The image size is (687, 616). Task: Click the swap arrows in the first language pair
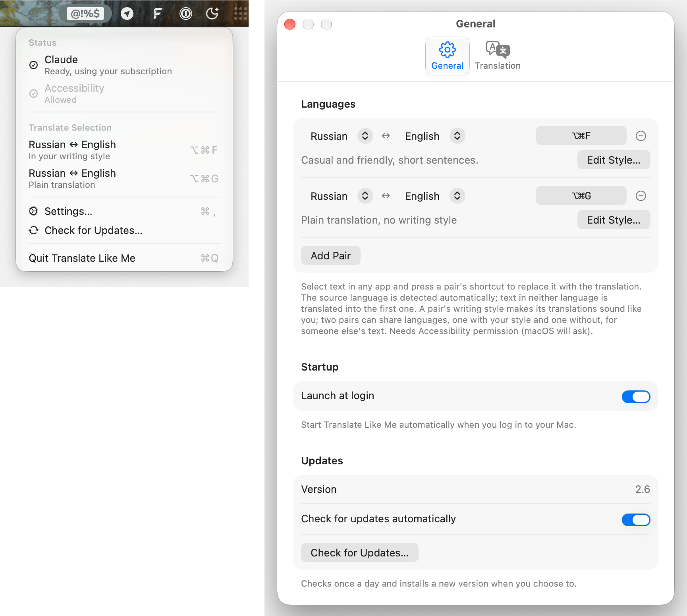[386, 136]
